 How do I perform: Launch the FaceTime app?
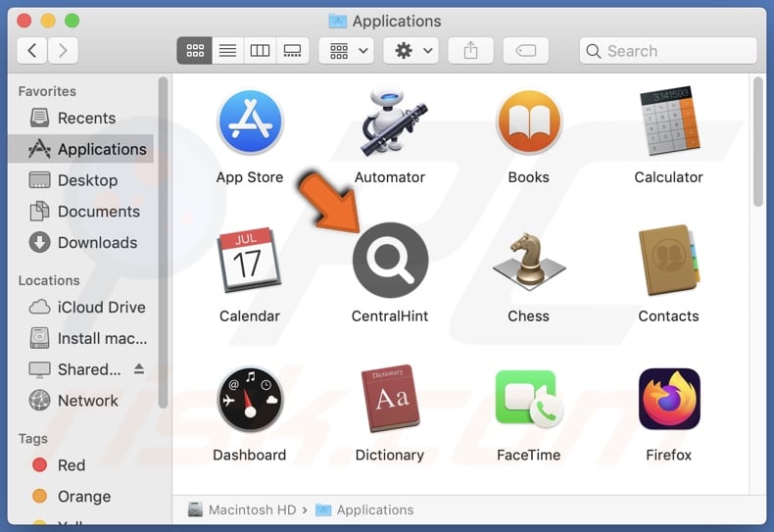[529, 399]
